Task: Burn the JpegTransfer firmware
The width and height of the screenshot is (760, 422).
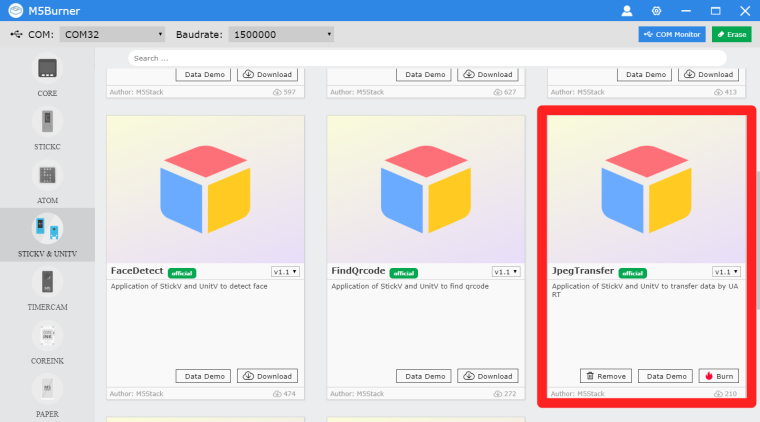Action: [719, 376]
